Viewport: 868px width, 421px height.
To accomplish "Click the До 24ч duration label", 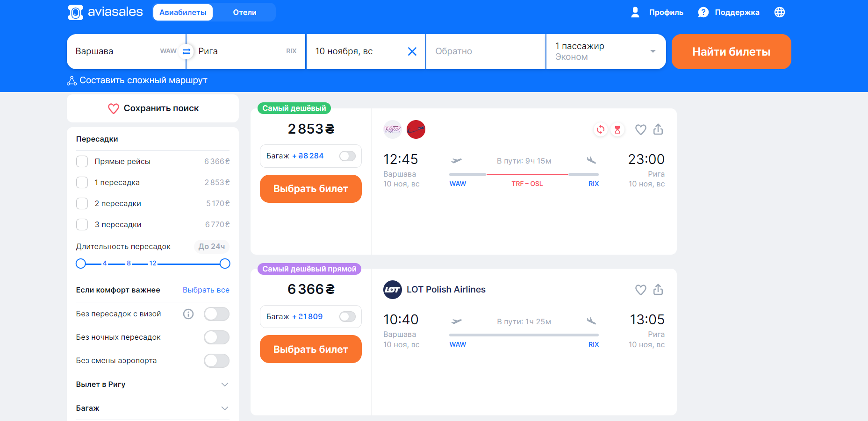I will (x=211, y=247).
